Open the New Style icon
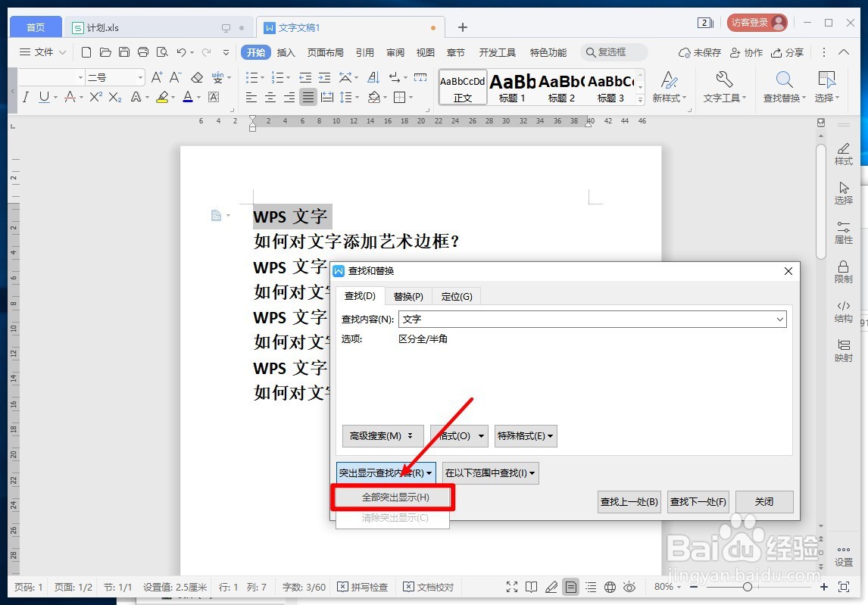The height and width of the screenshot is (605, 868). pyautogui.click(x=670, y=87)
